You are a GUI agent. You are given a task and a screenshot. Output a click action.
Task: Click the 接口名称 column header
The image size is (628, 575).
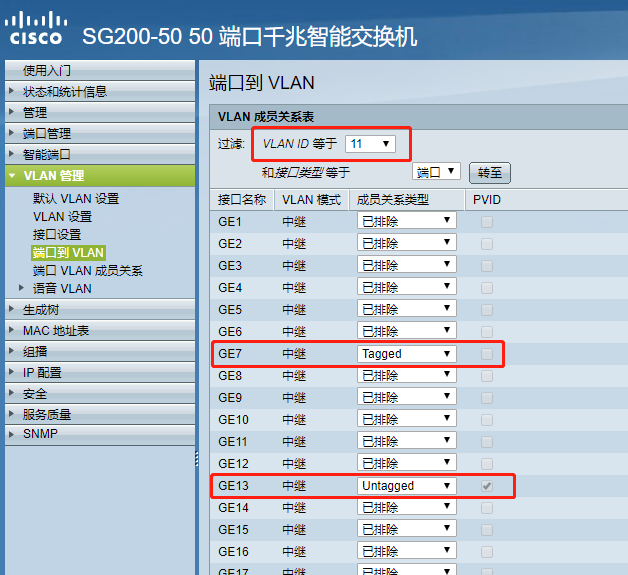click(242, 199)
